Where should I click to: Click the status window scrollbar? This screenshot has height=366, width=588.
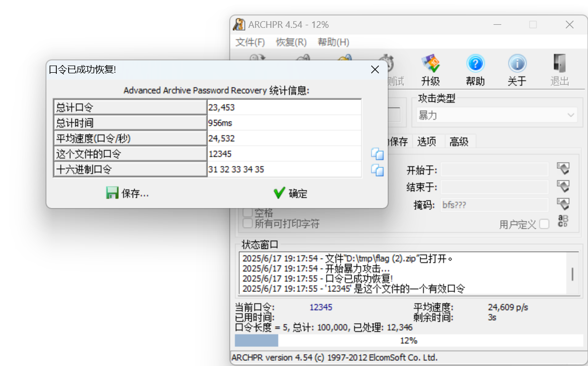(572, 274)
